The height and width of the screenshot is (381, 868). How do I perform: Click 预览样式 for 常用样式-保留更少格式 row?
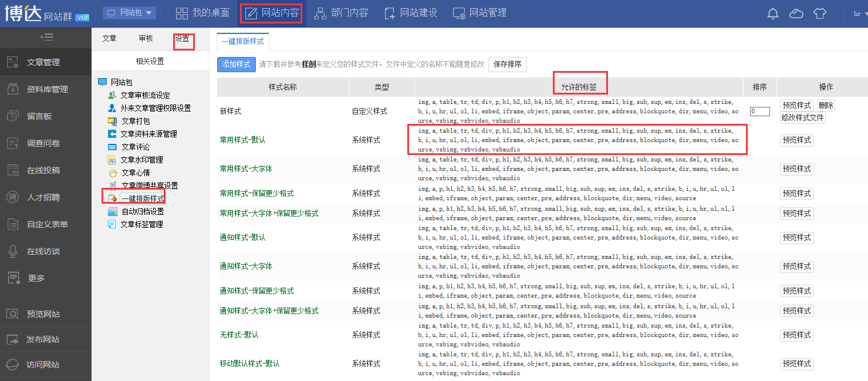[796, 193]
